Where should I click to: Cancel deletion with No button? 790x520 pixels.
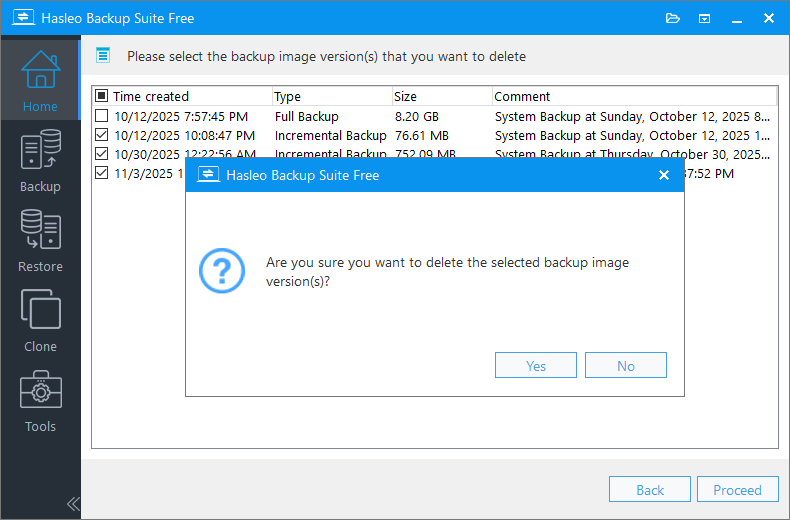click(x=626, y=365)
